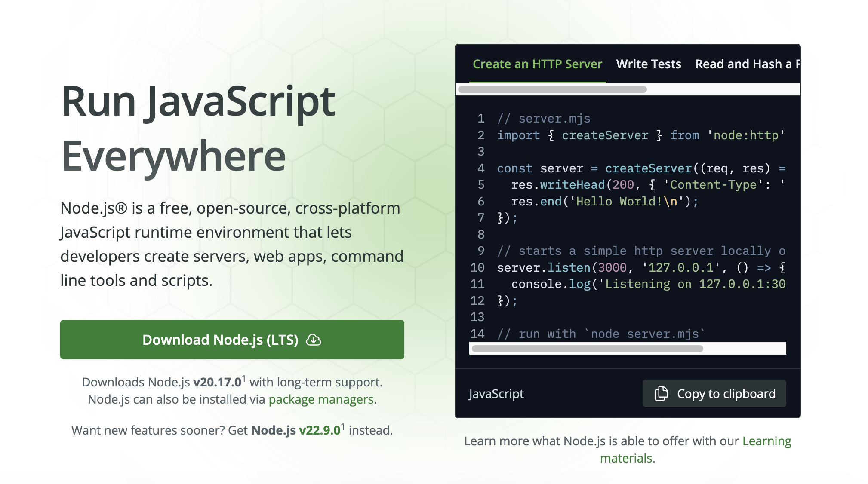Click the tab strip horizontal scrollbar
Image resolution: width=868 pixels, height=484 pixels.
pyautogui.click(x=552, y=89)
